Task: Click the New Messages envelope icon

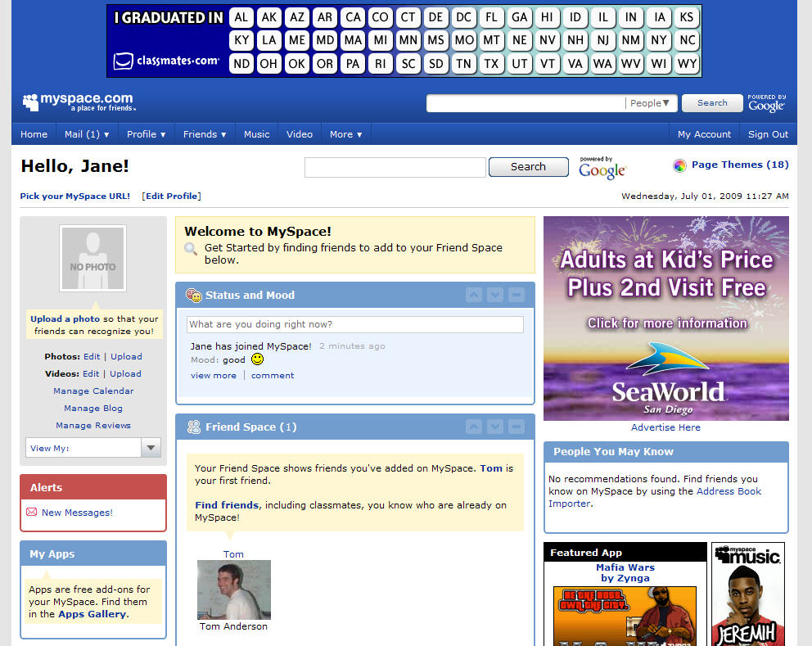Action: (32, 512)
